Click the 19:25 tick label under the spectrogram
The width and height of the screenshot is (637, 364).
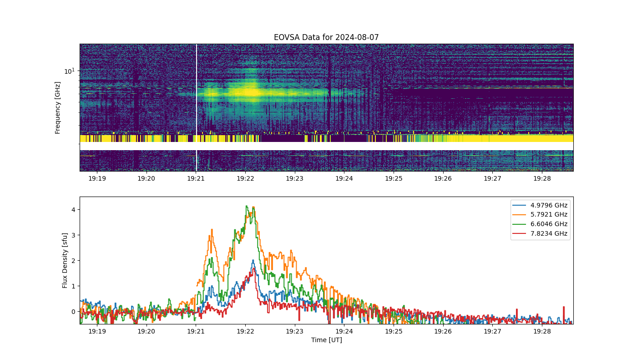394,179
